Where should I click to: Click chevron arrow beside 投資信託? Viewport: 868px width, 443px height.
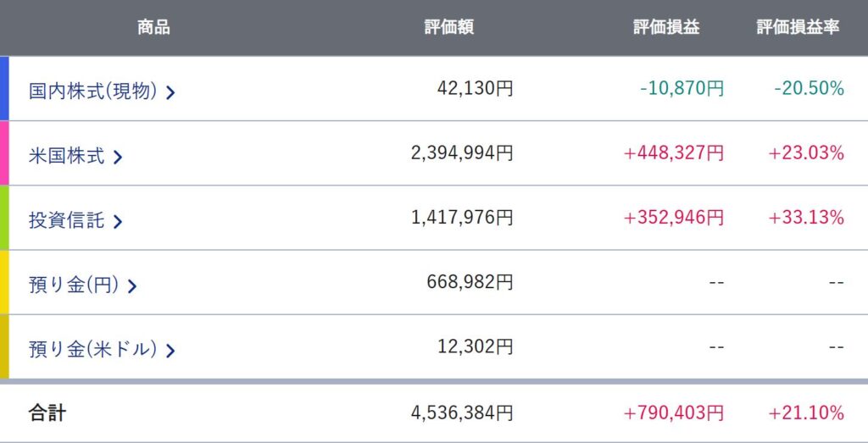(117, 222)
